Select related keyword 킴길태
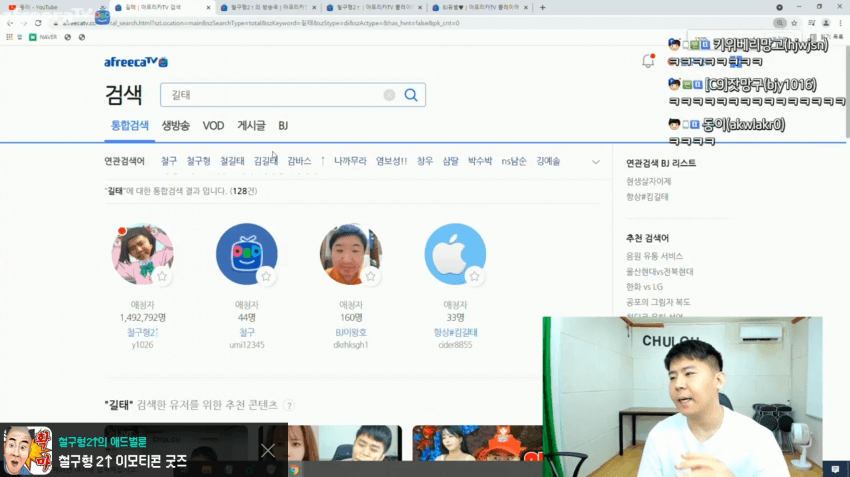 pos(266,161)
